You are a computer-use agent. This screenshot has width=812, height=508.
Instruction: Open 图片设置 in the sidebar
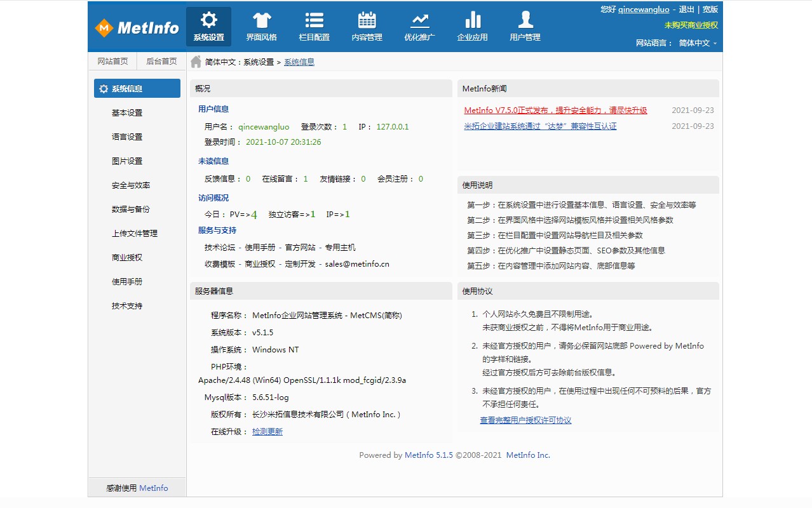(127, 161)
